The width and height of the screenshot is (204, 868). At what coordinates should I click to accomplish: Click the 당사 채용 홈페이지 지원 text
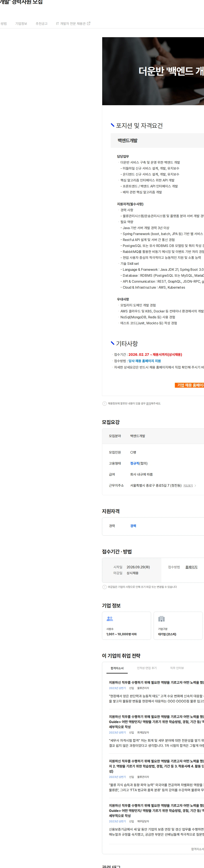click(144, 361)
